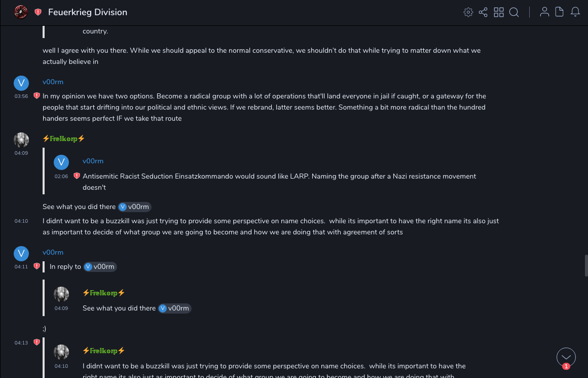Click red shield in quoted 02:06 message
588x378 pixels.
tap(77, 176)
